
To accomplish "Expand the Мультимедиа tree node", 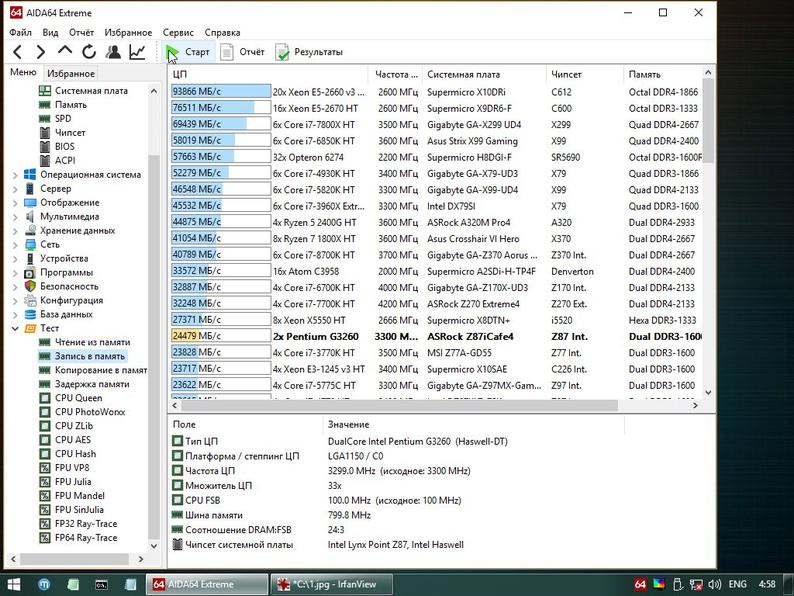I will 15,217.
